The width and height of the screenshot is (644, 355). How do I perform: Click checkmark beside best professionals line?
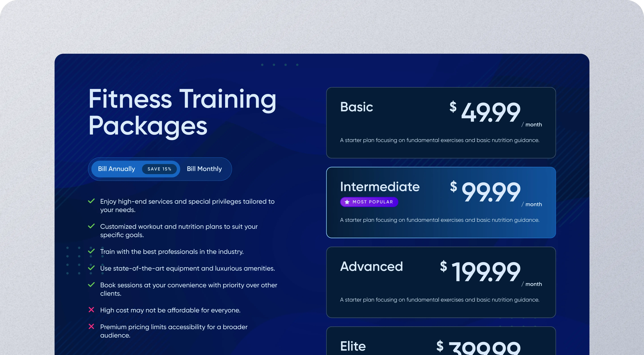[x=91, y=251]
